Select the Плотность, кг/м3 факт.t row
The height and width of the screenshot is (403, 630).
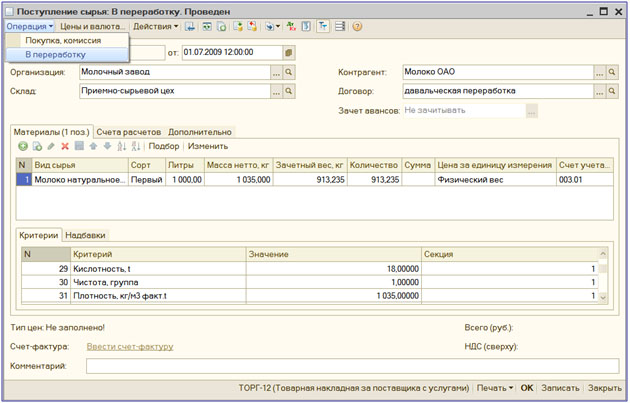(310, 296)
